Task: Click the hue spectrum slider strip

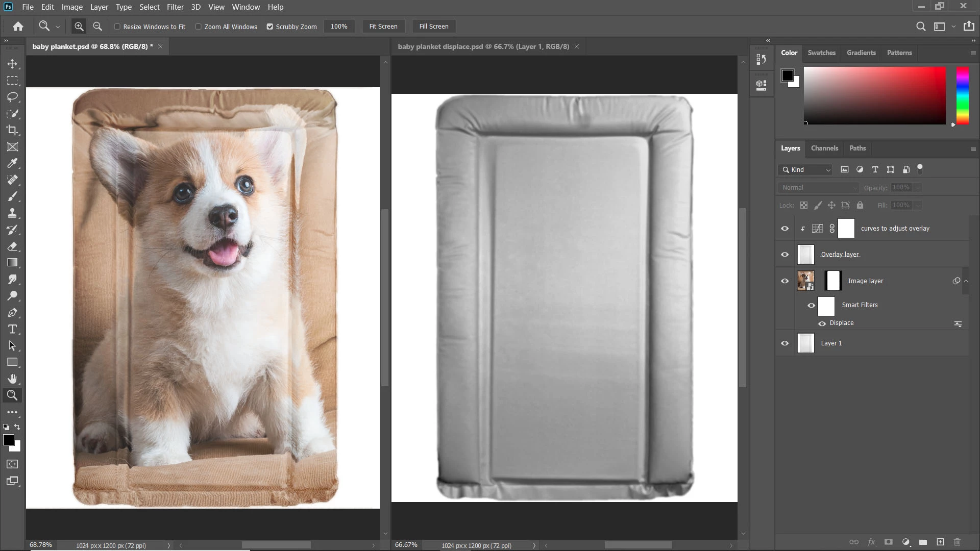Action: [962, 95]
